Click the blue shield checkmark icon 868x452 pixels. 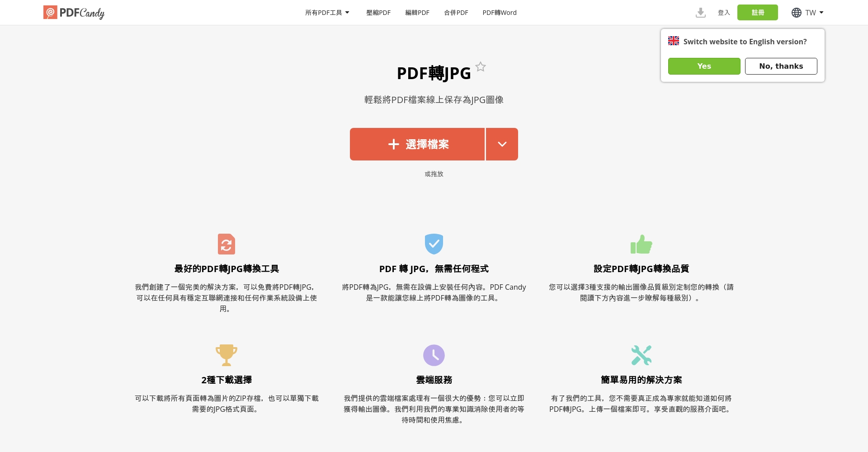[434, 244]
